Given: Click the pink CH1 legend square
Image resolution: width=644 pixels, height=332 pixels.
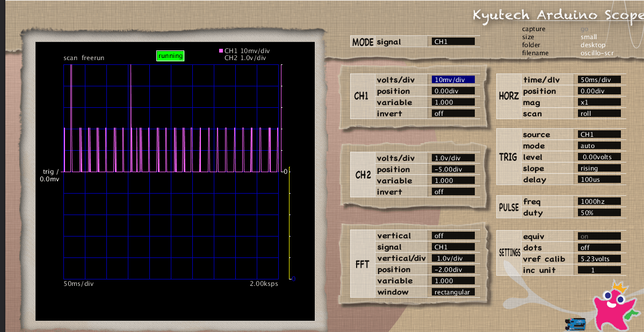Looking at the screenshot, I should coord(221,51).
